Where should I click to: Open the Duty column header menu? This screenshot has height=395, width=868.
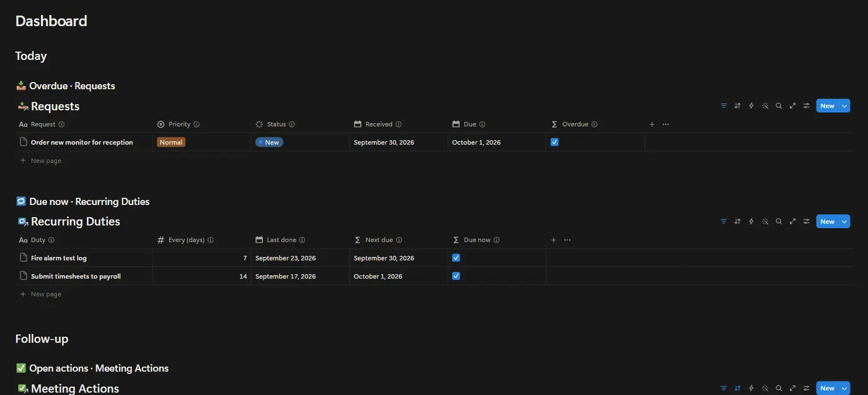(38, 240)
